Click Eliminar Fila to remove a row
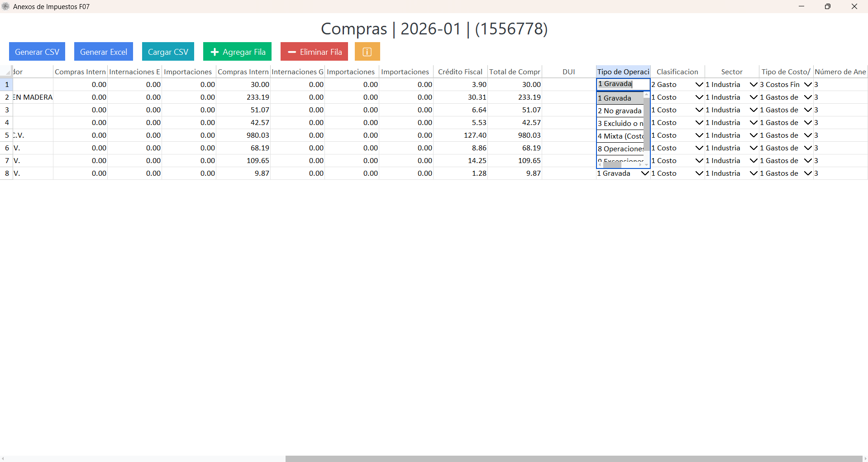Viewport: 868px width, 462px height. tap(314, 52)
